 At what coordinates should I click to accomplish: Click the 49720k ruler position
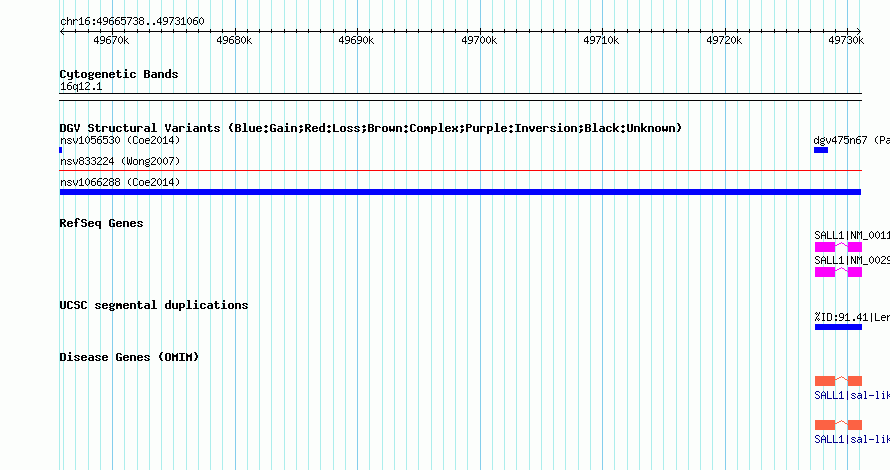[724, 40]
